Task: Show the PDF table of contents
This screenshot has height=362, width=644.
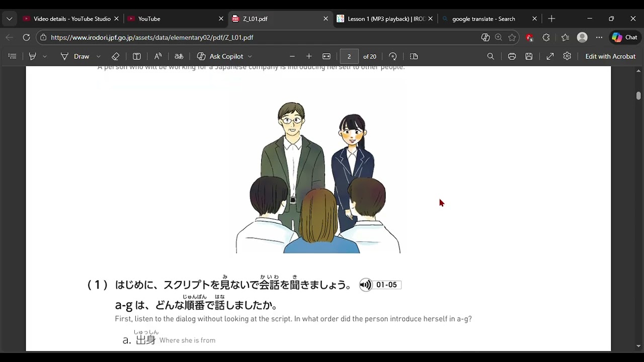Action: click(x=13, y=56)
